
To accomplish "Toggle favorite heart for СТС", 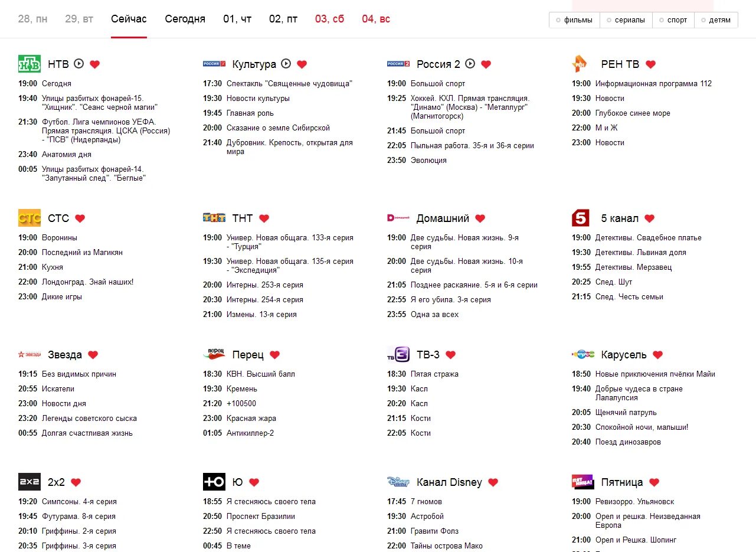I will (80, 218).
